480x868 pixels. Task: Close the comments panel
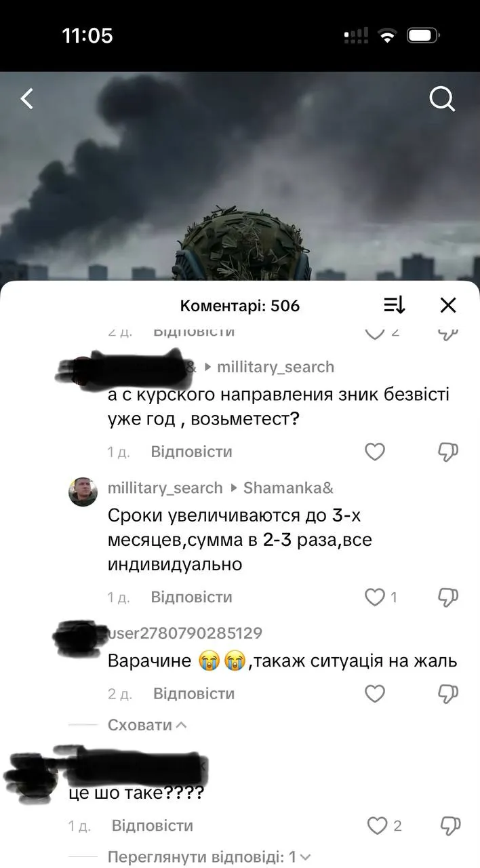tap(448, 305)
